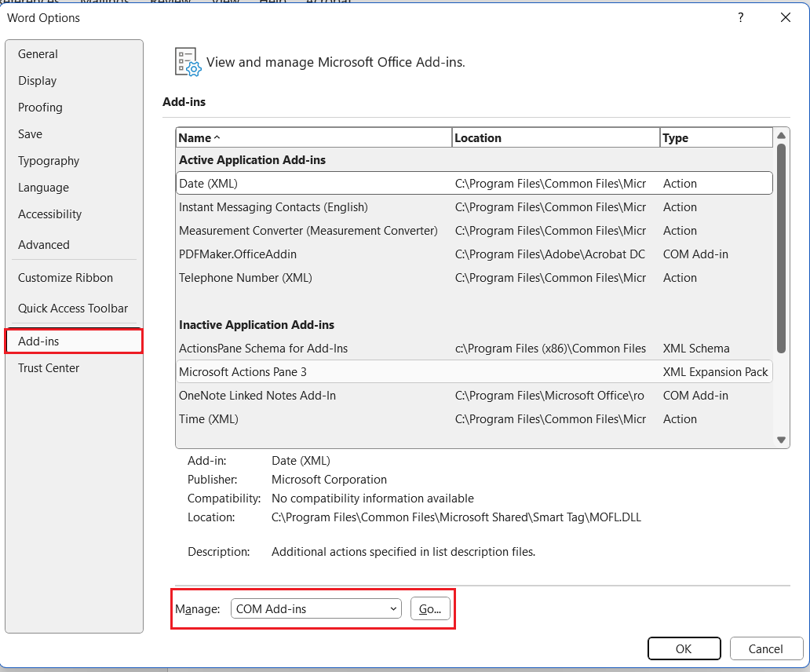Open the Manage add-ins dropdown
The height and width of the screenshot is (672, 810).
[392, 608]
